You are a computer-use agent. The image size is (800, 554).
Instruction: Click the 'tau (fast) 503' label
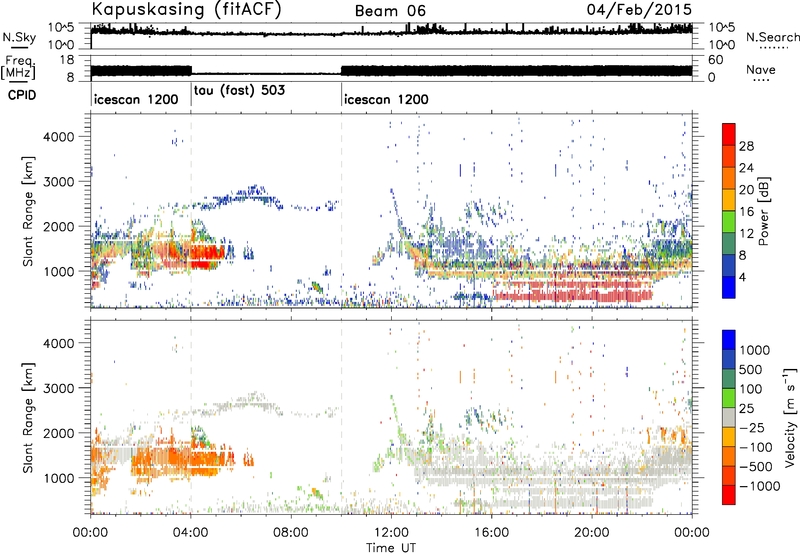coord(239,90)
